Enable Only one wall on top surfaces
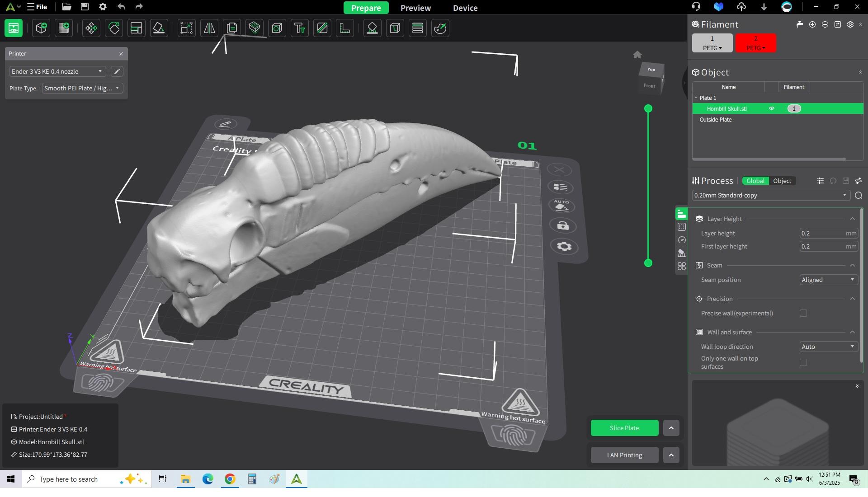The width and height of the screenshot is (868, 497). [803, 362]
